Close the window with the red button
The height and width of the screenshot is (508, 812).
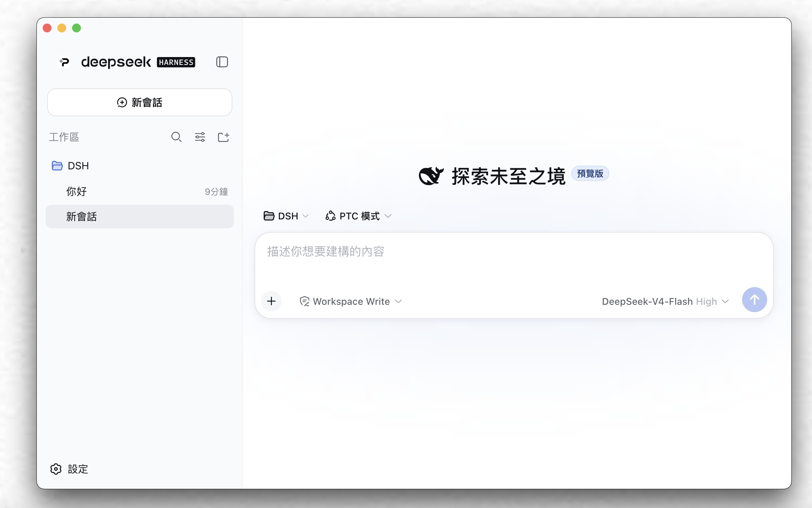(x=47, y=28)
